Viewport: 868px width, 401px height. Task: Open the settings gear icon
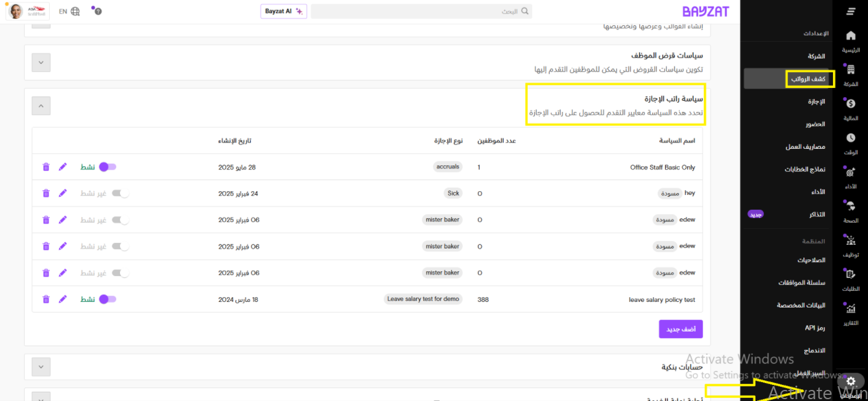point(851,381)
